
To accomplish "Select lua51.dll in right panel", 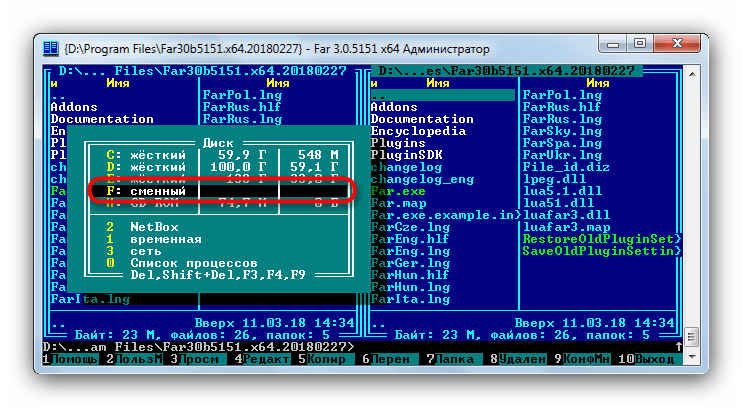I will click(x=558, y=203).
